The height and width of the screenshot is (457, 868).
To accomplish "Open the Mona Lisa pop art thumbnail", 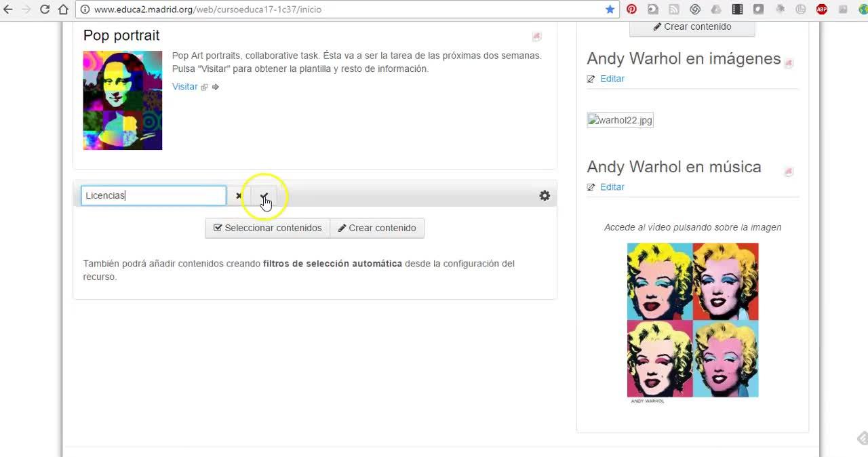I will coord(123,100).
